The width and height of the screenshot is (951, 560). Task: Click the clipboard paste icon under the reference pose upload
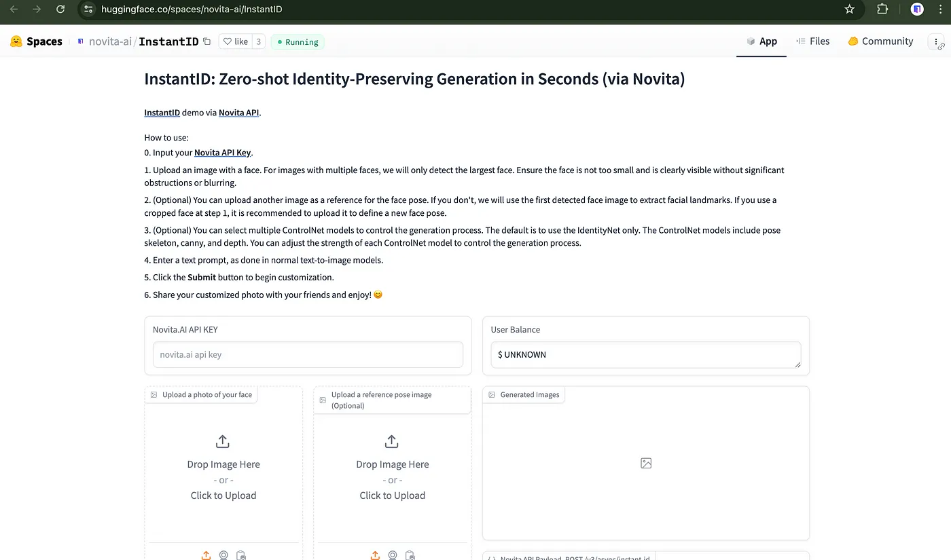click(x=410, y=555)
